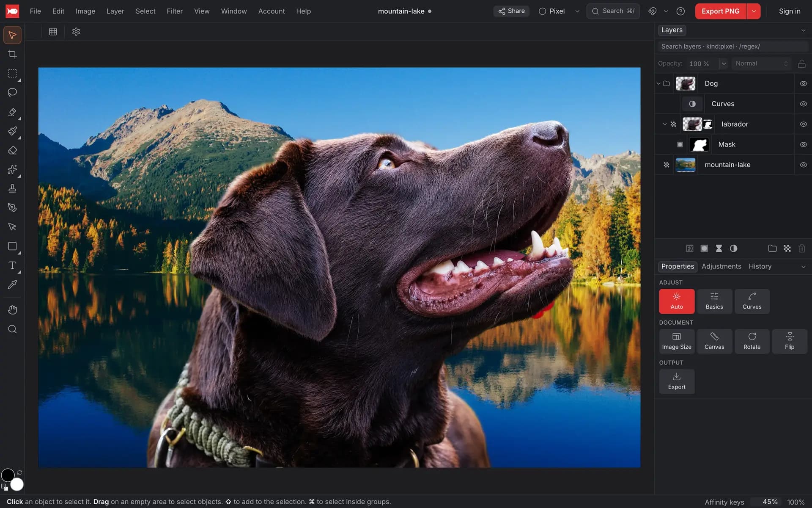
Task: Switch to the History tab
Action: tap(760, 266)
